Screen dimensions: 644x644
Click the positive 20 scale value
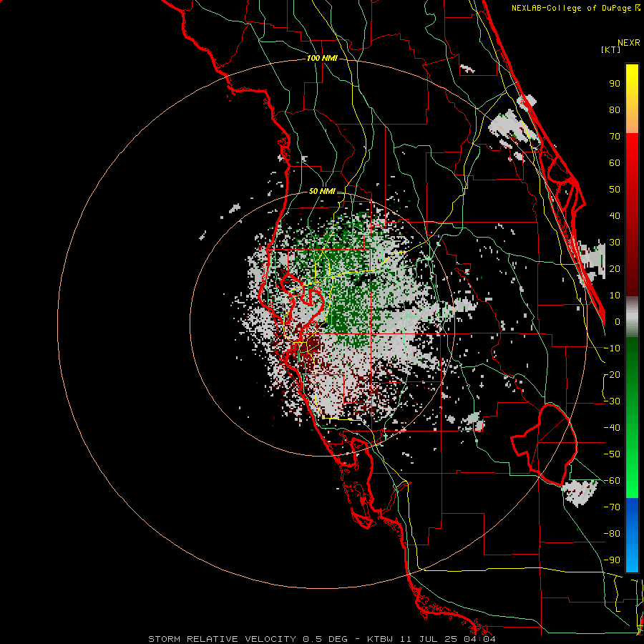tap(615, 268)
